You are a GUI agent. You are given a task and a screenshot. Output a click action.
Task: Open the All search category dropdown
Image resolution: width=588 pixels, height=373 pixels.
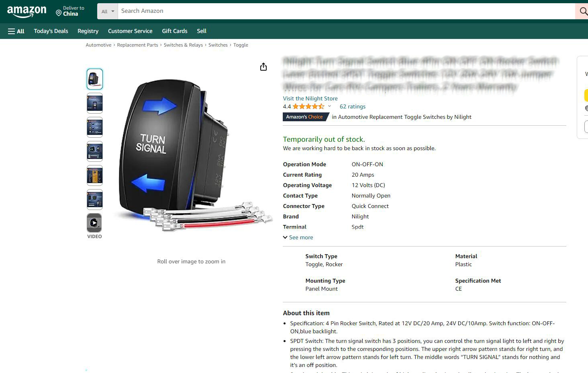(x=107, y=11)
